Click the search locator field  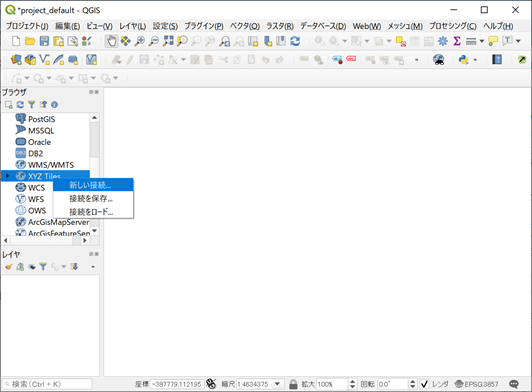(47, 384)
